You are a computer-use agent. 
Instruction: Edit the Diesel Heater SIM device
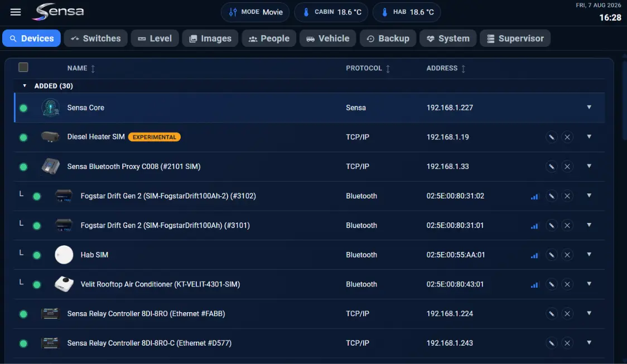click(x=552, y=137)
